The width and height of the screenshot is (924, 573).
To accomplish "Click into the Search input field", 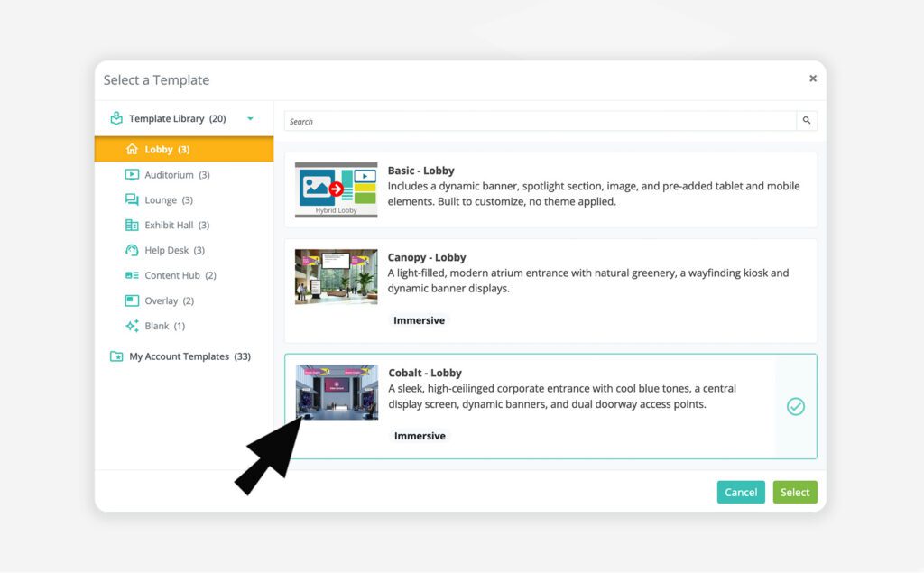I will tap(540, 121).
